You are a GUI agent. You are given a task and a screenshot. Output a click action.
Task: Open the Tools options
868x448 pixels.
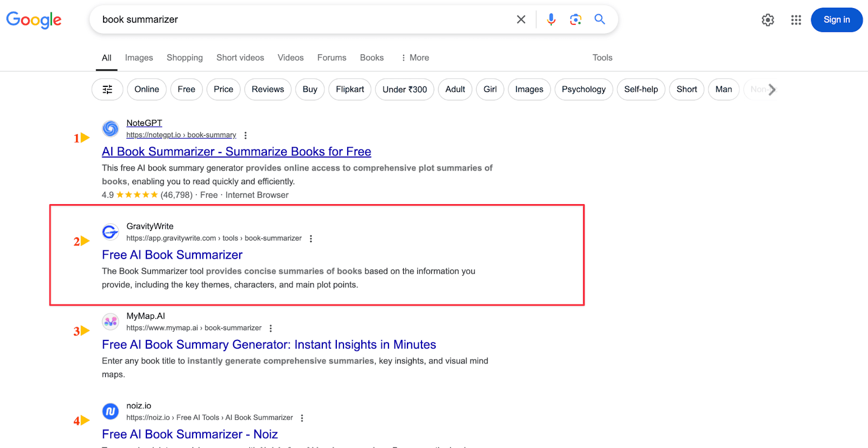pos(602,58)
